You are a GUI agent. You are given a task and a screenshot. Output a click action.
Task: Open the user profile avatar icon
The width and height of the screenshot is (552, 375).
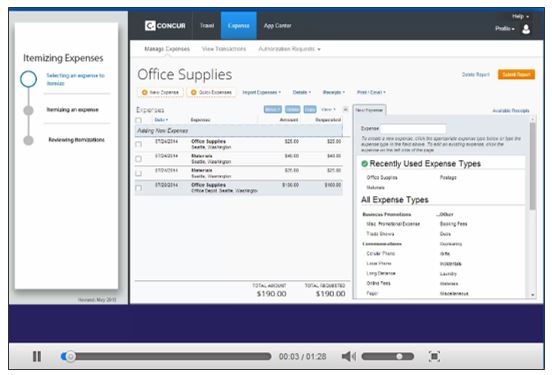[x=526, y=29]
